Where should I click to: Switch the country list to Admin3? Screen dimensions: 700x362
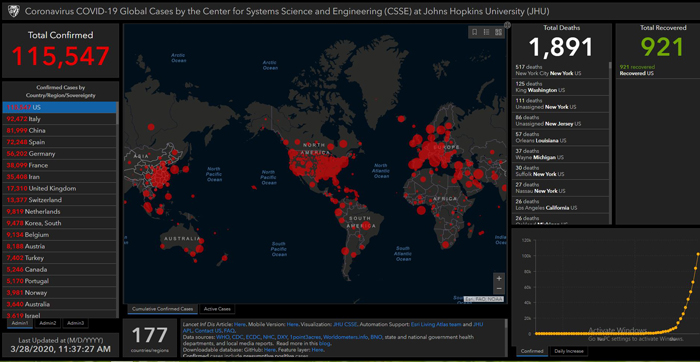coord(75,323)
